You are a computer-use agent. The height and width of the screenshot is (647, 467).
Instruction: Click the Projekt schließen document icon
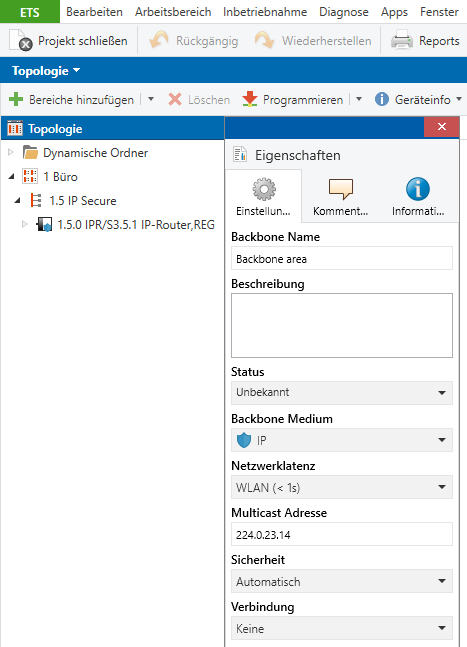tap(21, 40)
